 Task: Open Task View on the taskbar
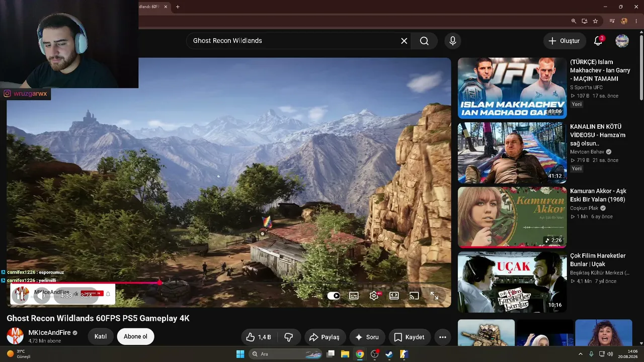point(331,354)
